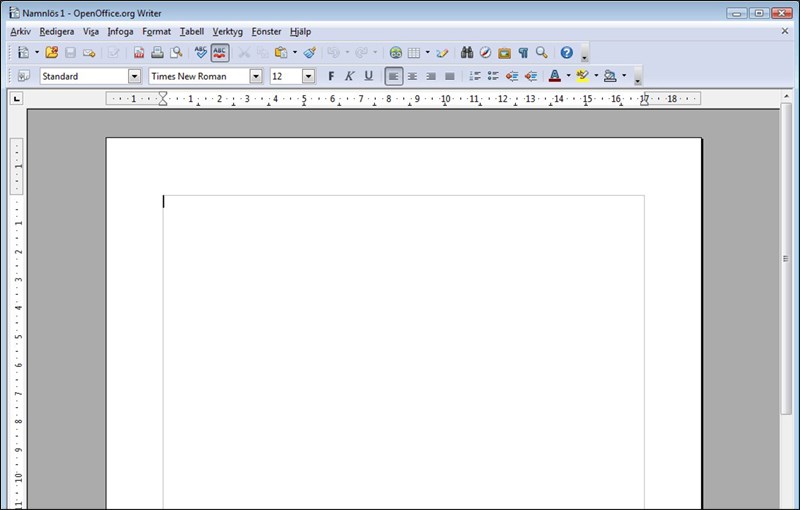Expand the background color dropdown arrow

coord(624,76)
